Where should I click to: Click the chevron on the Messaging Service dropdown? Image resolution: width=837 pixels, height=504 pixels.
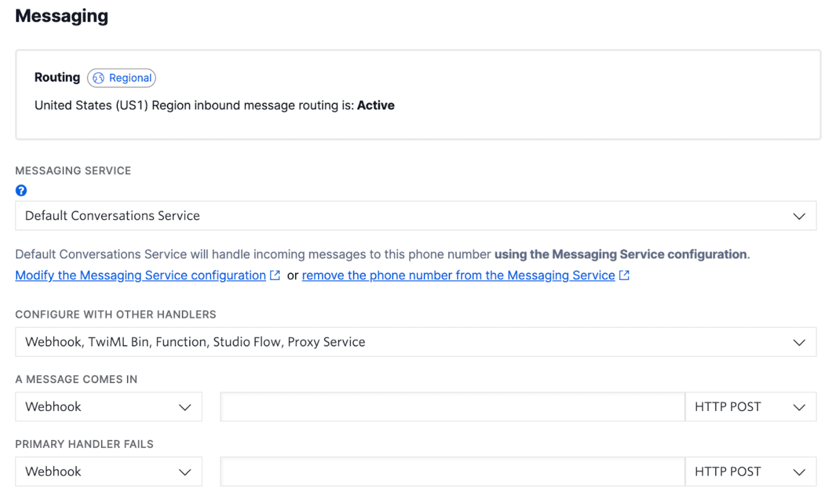(799, 216)
